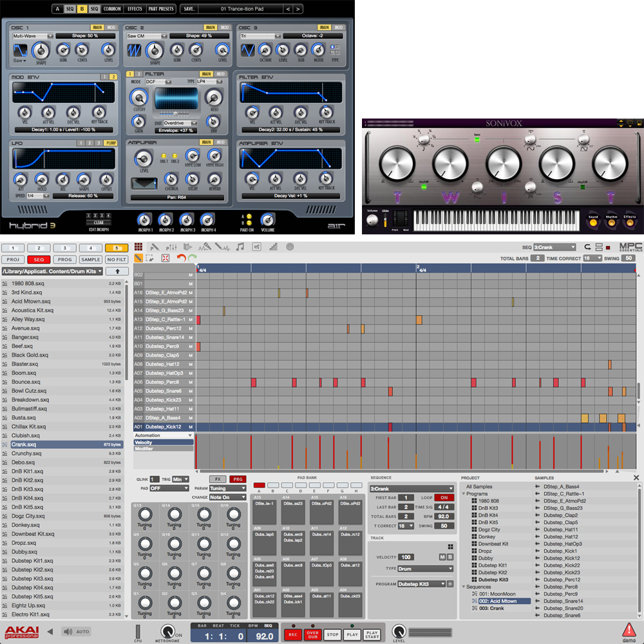The image size is (644, 644).
Task: Click the STOP transport button
Action: [333, 634]
